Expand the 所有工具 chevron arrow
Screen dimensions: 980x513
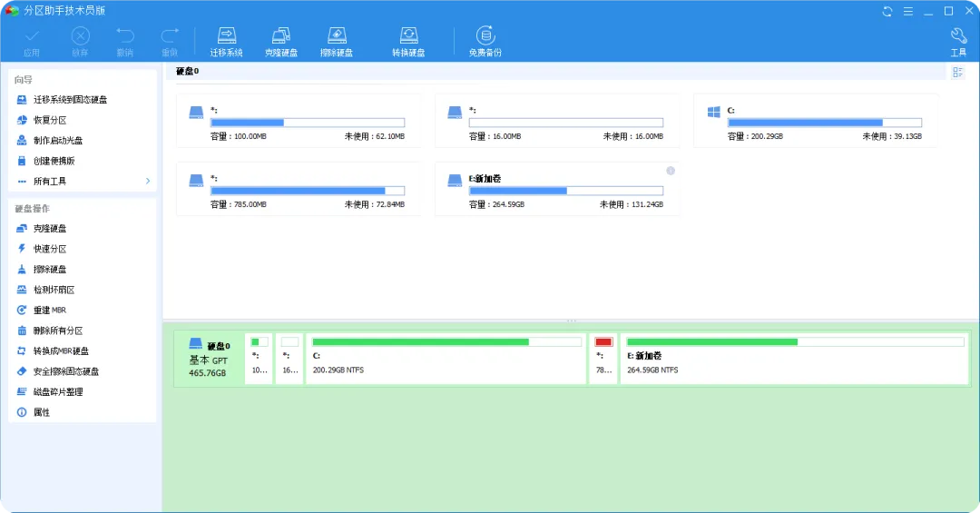pos(148,181)
